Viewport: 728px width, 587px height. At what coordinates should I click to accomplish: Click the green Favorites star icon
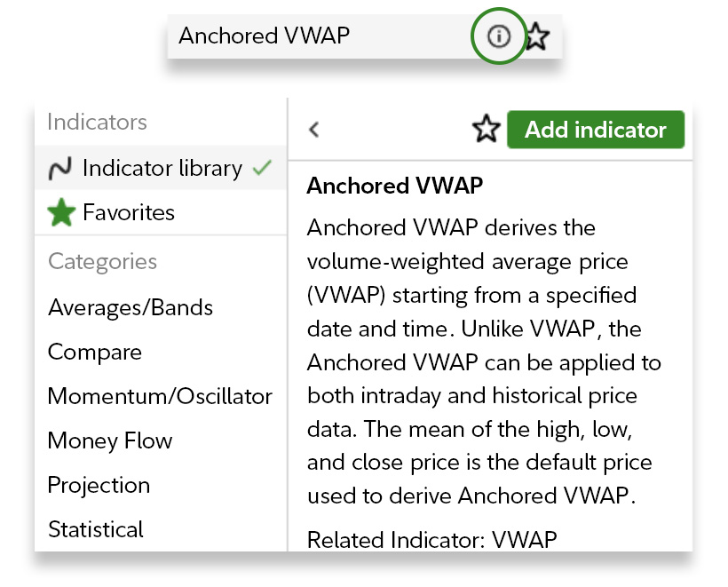(x=60, y=212)
